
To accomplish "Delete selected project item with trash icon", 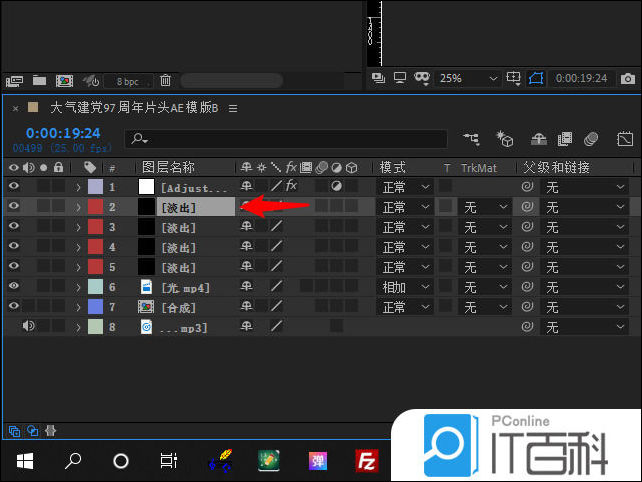I will pos(165,80).
